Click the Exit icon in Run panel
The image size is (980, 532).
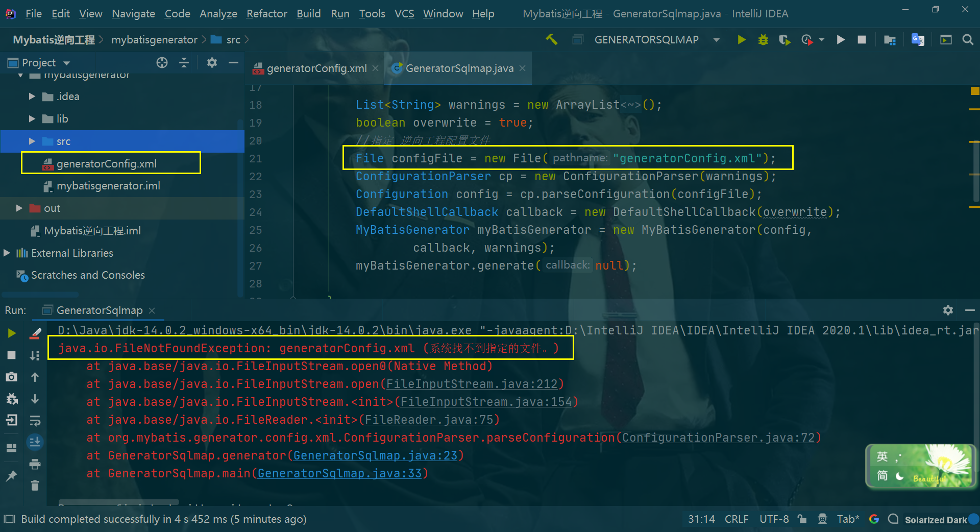(x=11, y=420)
